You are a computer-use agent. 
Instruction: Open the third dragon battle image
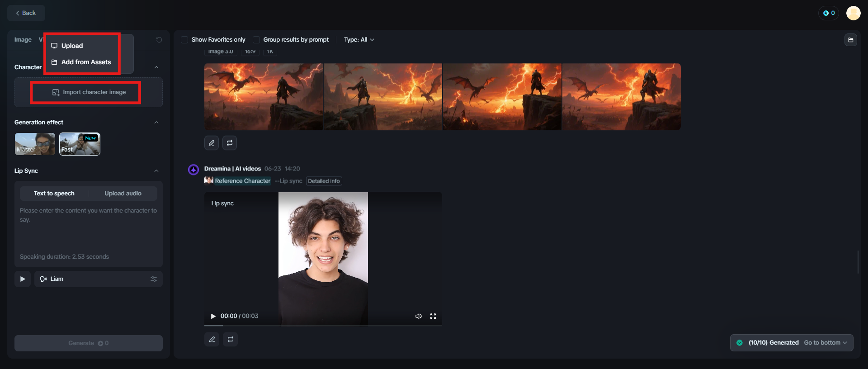point(502,97)
